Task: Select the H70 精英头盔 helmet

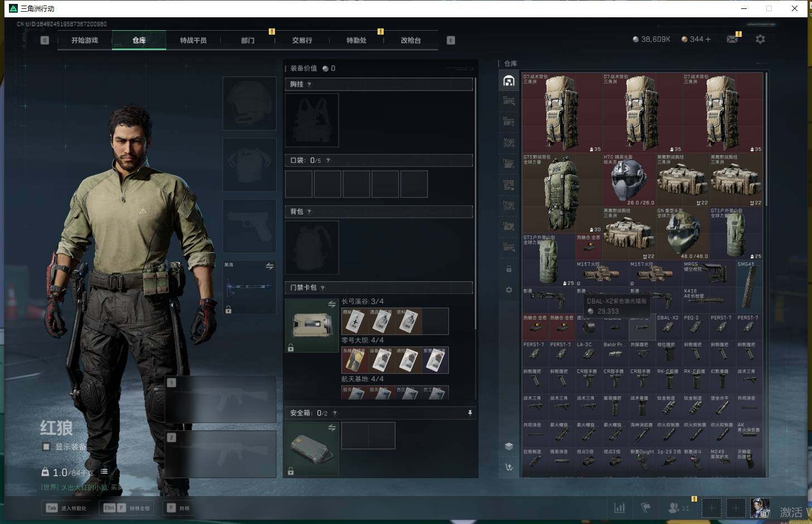Action: [629, 180]
